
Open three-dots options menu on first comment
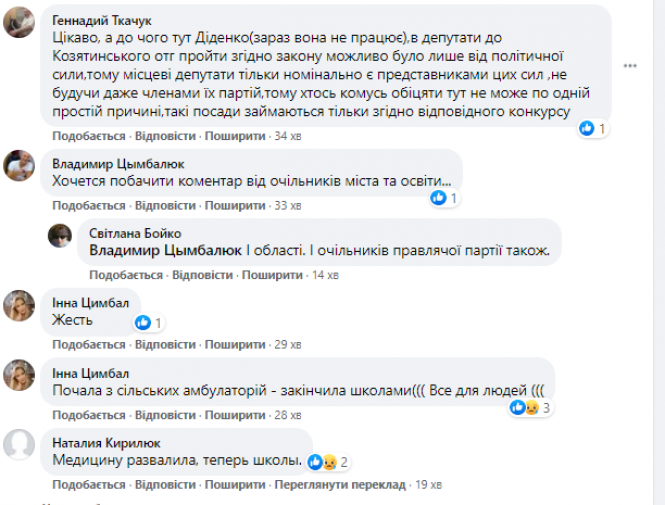631,67
